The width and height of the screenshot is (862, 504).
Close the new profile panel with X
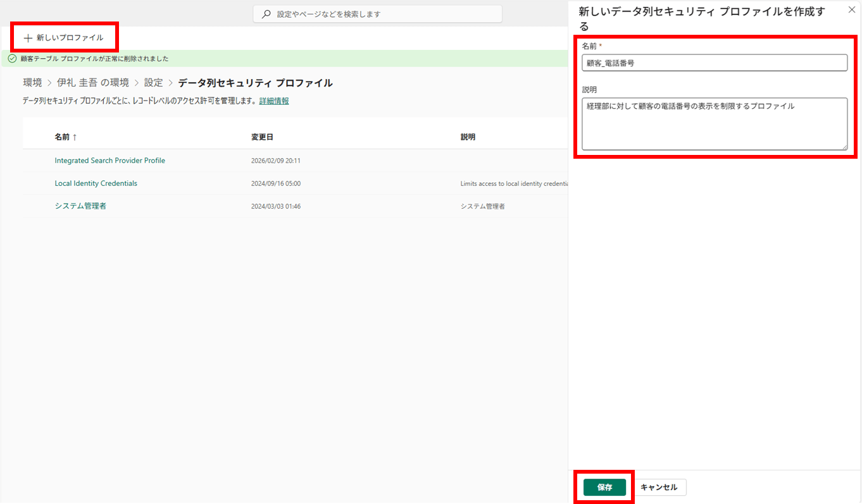click(851, 9)
